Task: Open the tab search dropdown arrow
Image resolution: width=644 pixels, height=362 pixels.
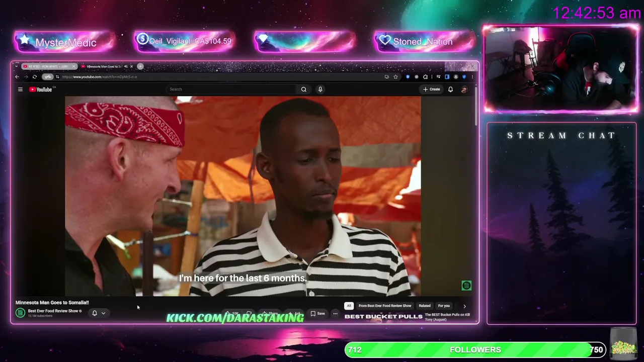Action: pyautogui.click(x=18, y=66)
